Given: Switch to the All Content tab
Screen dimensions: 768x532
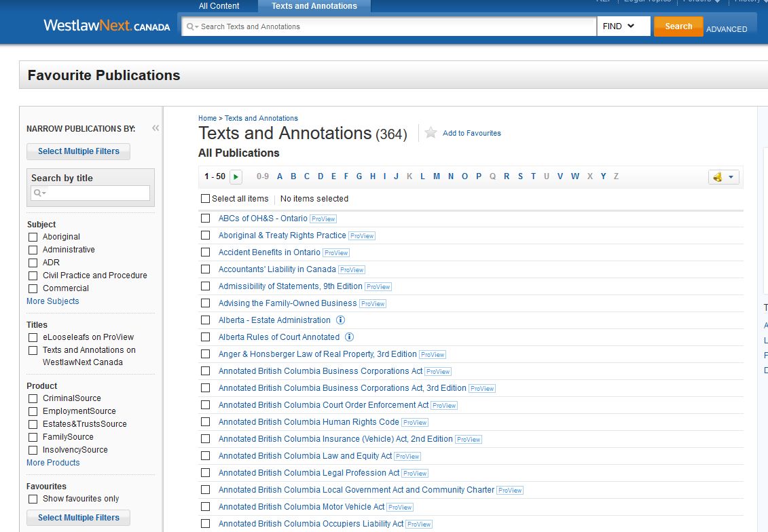Looking at the screenshot, I should tap(219, 5).
